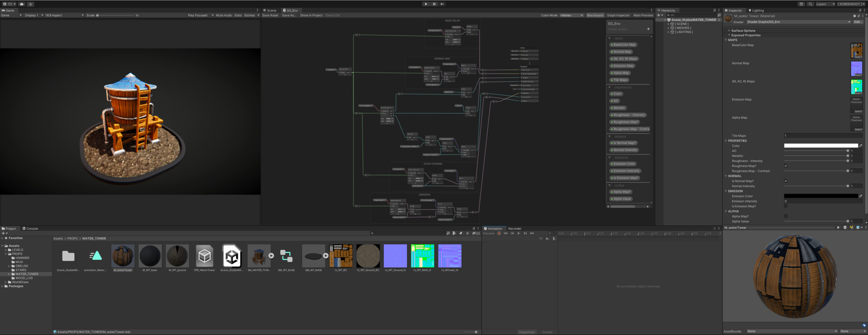Select the M_WT_base material thumbnail
This screenshot has width=868, height=335.
pyautogui.click(x=150, y=256)
